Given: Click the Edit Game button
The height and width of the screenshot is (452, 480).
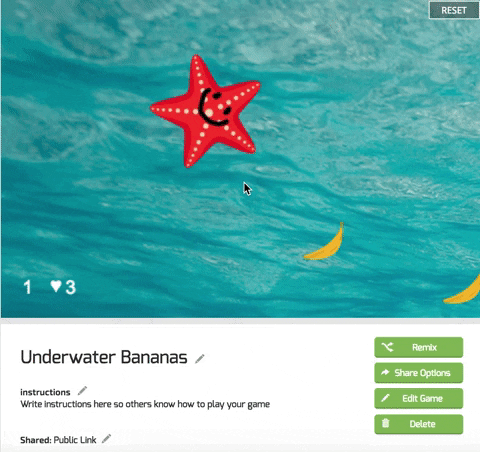Looking at the screenshot, I should click(x=419, y=398).
